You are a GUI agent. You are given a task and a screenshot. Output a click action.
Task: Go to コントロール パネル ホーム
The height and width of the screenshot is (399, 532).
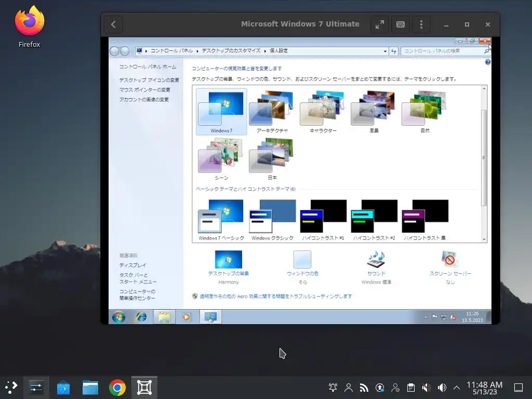pyautogui.click(x=148, y=67)
